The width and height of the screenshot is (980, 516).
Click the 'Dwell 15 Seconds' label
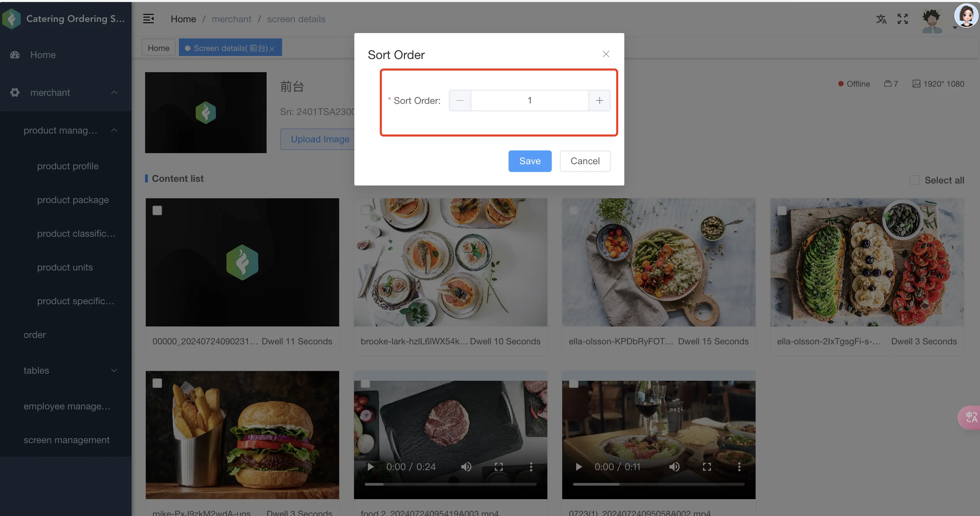coord(713,341)
